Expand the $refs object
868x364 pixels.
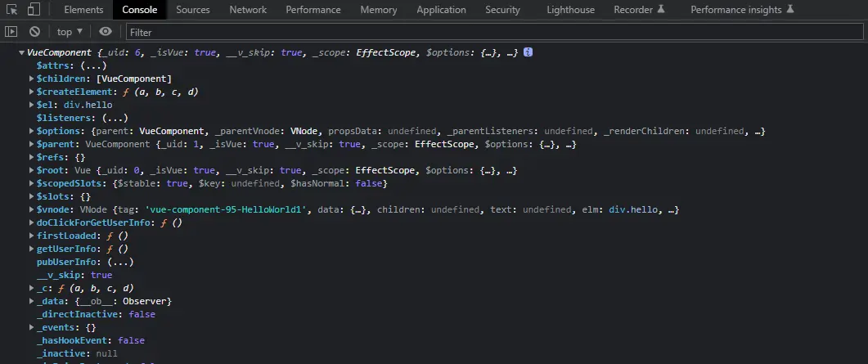(32, 157)
